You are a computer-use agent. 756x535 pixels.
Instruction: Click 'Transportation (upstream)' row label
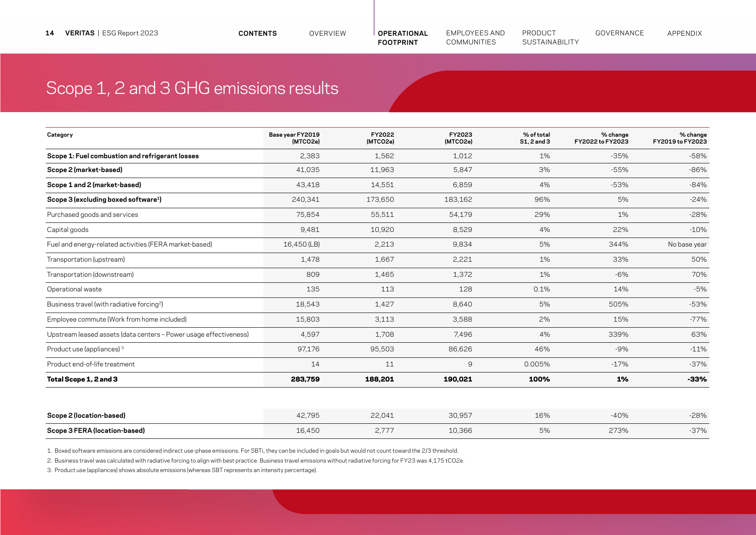pos(86,260)
